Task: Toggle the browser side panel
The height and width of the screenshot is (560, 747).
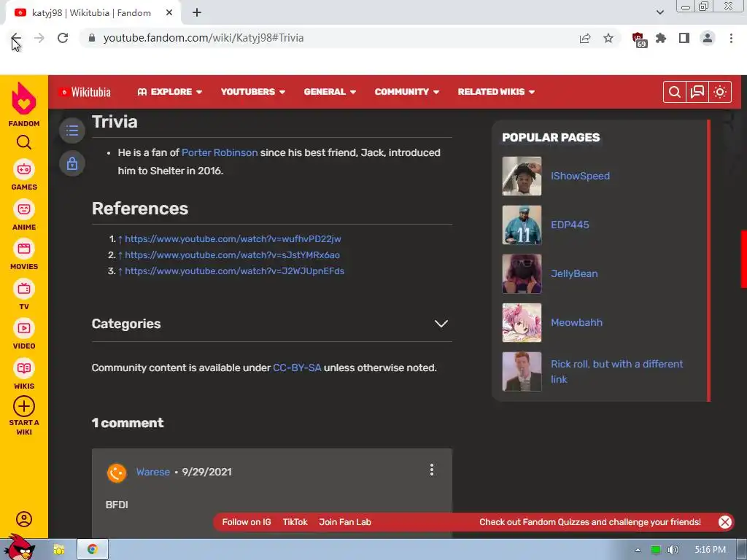Action: [x=684, y=38]
